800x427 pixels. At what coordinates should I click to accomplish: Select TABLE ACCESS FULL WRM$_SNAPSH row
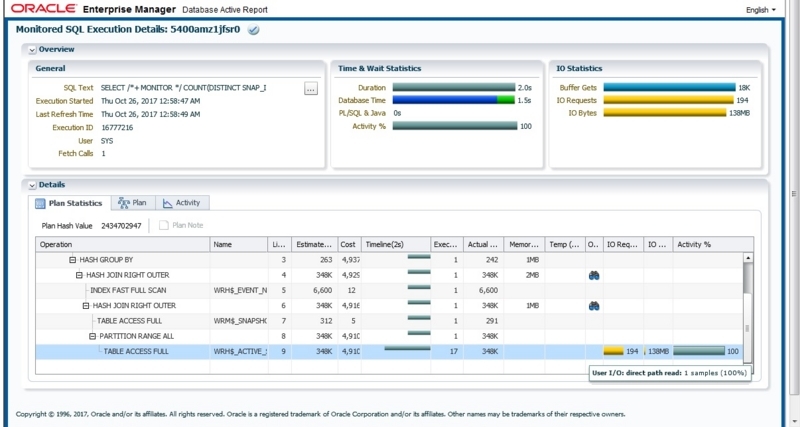pyautogui.click(x=389, y=321)
